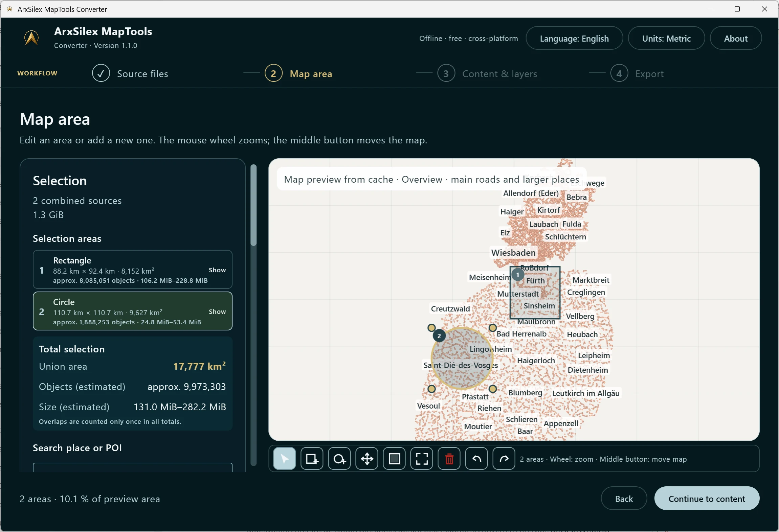The image size is (779, 532).
Task: Click area marker 2 on the map
Action: point(439,336)
